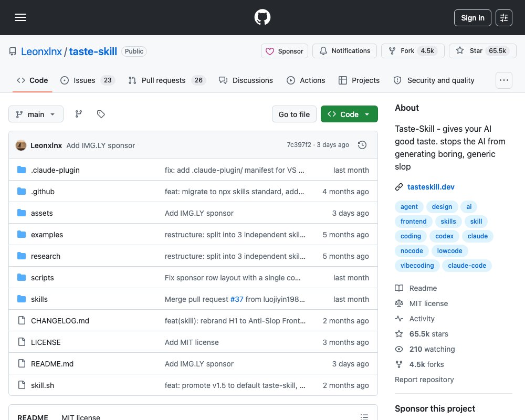
Task: Select the MIT license tab below file list
Action: [x=81, y=417]
